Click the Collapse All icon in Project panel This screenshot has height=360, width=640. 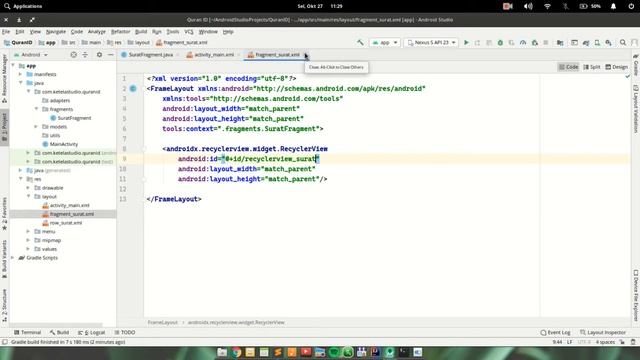point(85,55)
